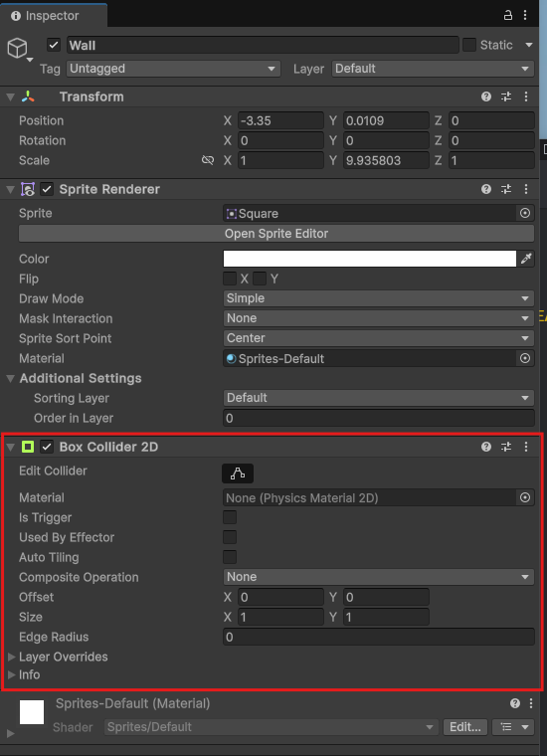Open the Draw Mode dropdown
Image resolution: width=547 pixels, height=756 pixels.
pyautogui.click(x=378, y=298)
